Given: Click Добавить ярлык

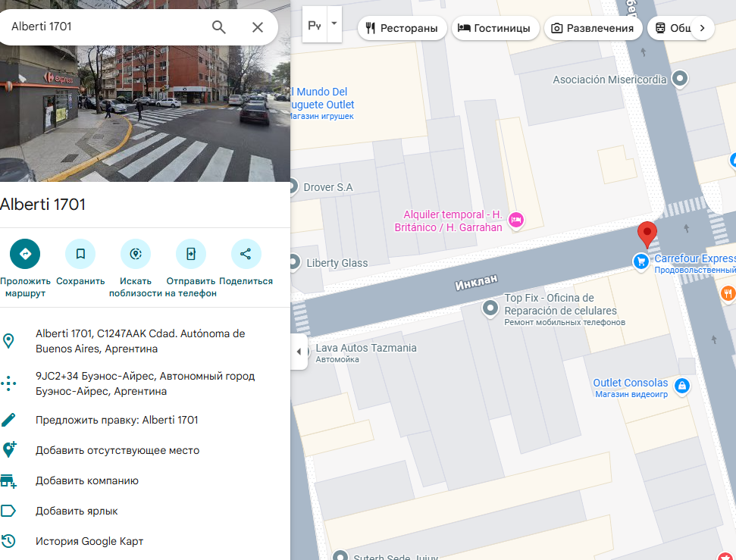Looking at the screenshot, I should point(77,511).
